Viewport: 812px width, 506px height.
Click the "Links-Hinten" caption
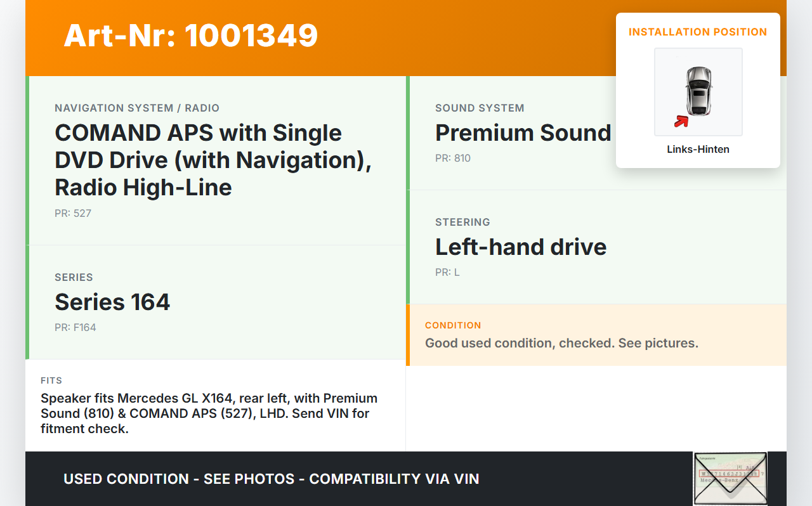click(x=698, y=150)
